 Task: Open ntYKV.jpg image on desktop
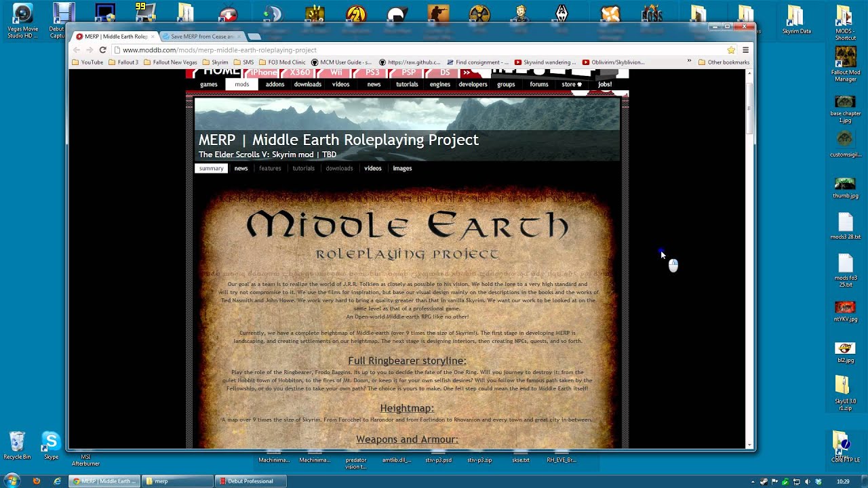coord(845,311)
